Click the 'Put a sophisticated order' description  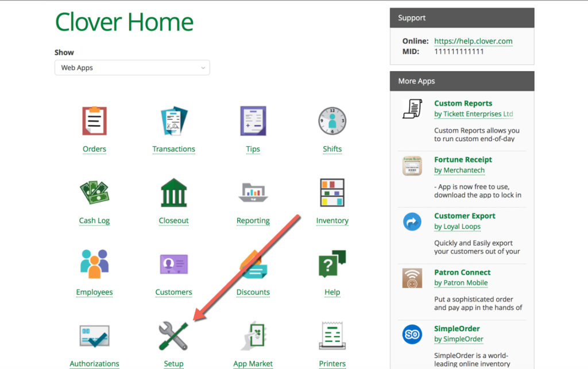pos(478,304)
